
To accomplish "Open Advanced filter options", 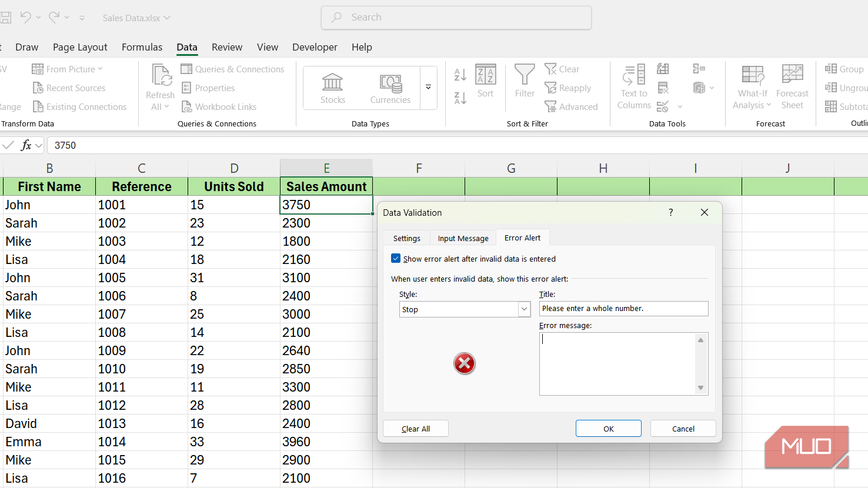I will (571, 106).
